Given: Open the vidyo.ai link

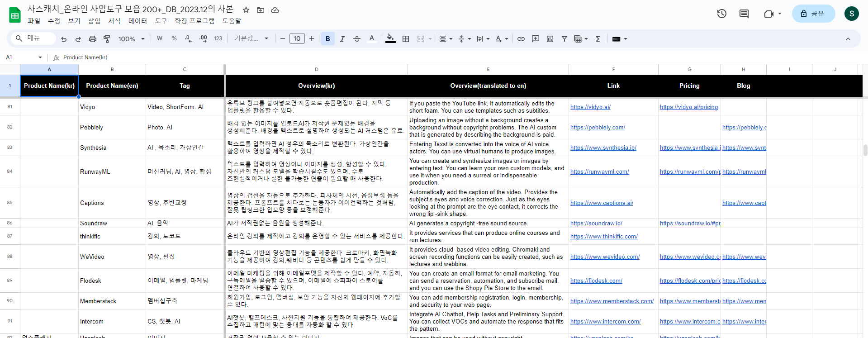Looking at the screenshot, I should click(x=590, y=107).
